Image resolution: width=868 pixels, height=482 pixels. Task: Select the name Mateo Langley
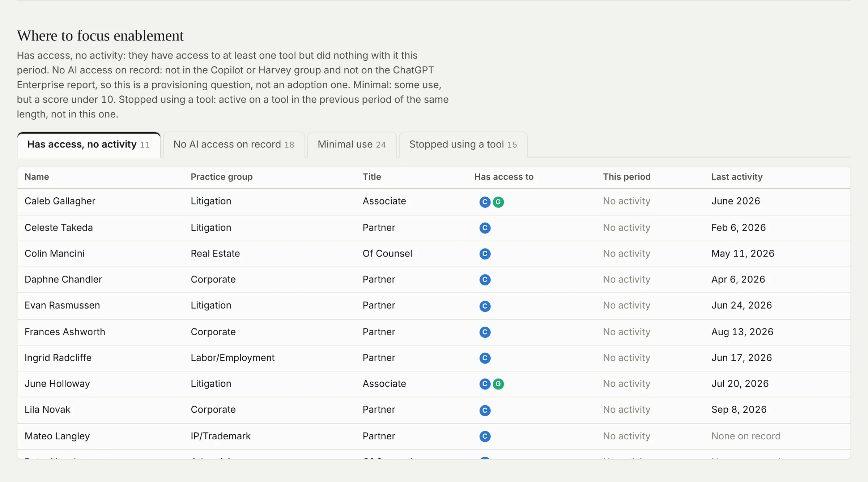pyautogui.click(x=57, y=436)
